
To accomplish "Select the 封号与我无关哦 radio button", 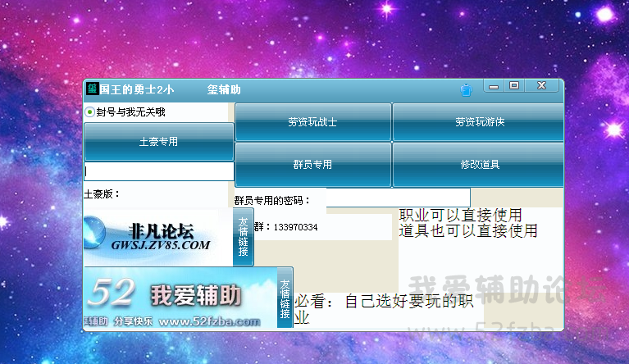I will tap(90, 112).
